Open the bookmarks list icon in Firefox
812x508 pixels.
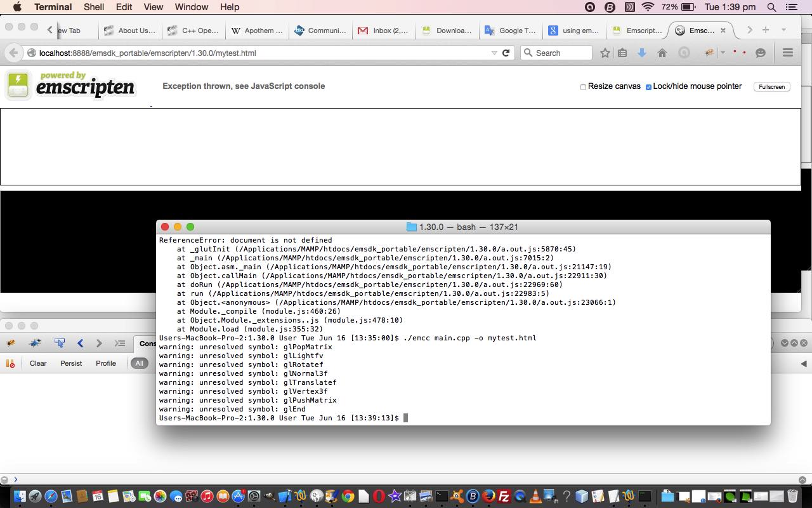click(x=622, y=53)
